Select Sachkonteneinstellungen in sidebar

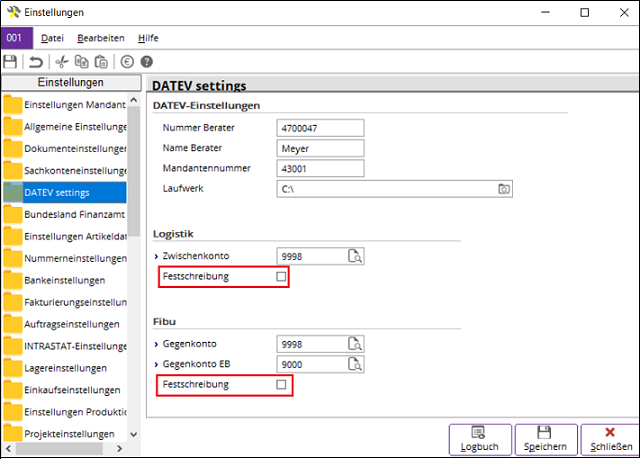(65, 171)
